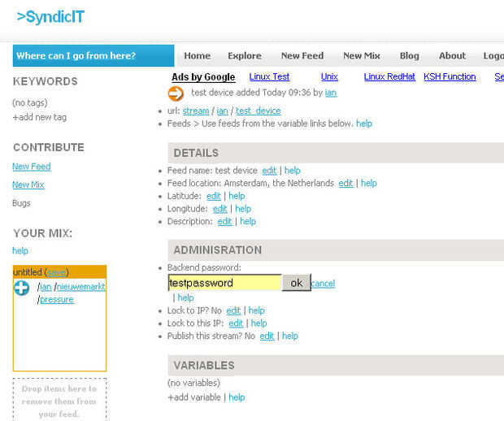Click the blue plus icon in mix box
The image size is (504, 421).
[x=22, y=287]
